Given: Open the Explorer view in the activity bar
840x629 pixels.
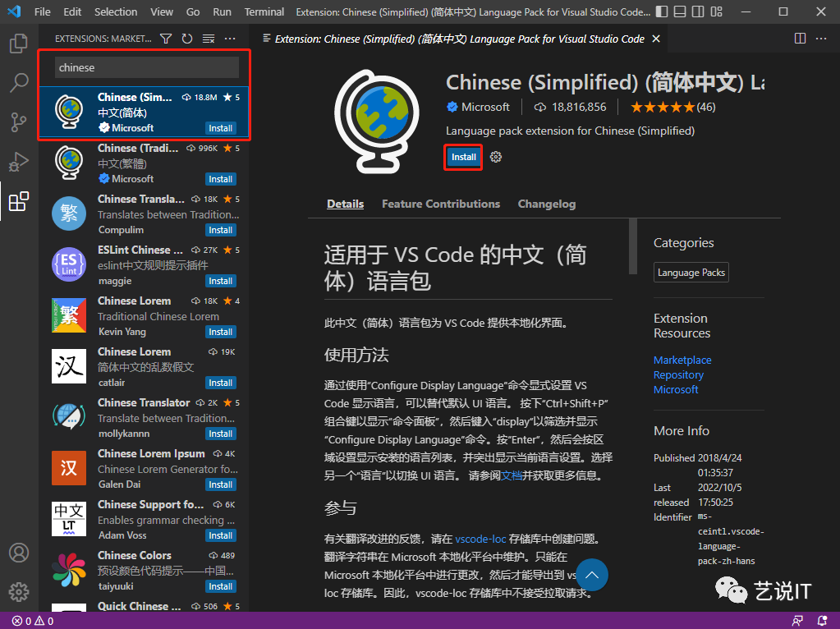Looking at the screenshot, I should pos(19,43).
